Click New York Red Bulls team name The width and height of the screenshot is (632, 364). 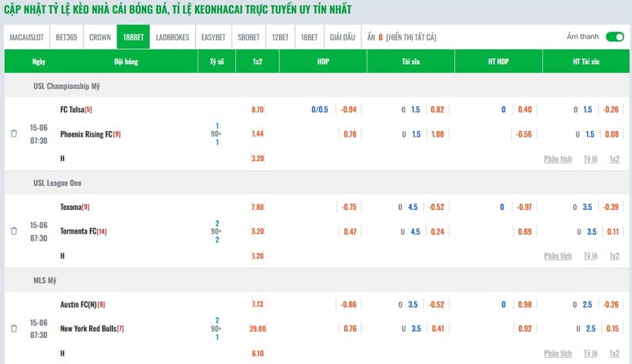coord(88,328)
